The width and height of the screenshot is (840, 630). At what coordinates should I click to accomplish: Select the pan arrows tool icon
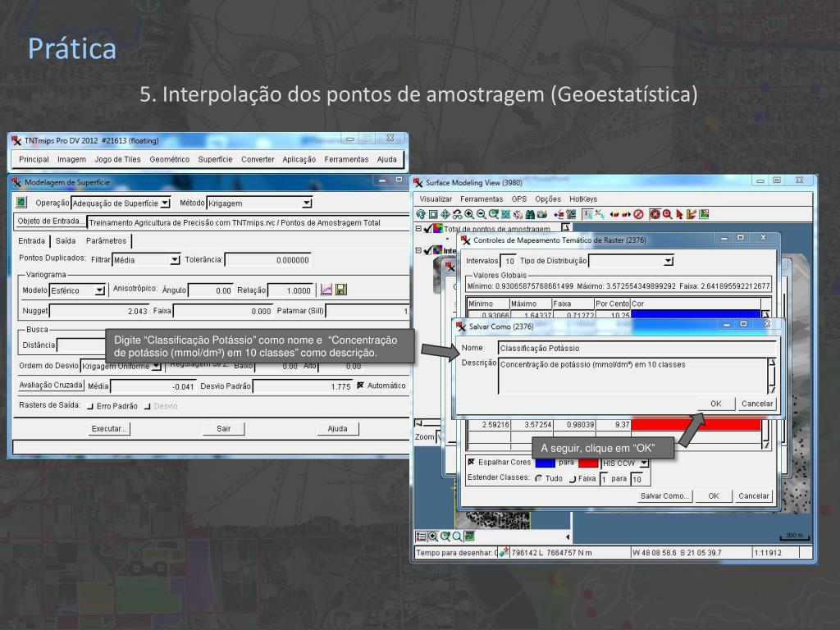click(445, 214)
